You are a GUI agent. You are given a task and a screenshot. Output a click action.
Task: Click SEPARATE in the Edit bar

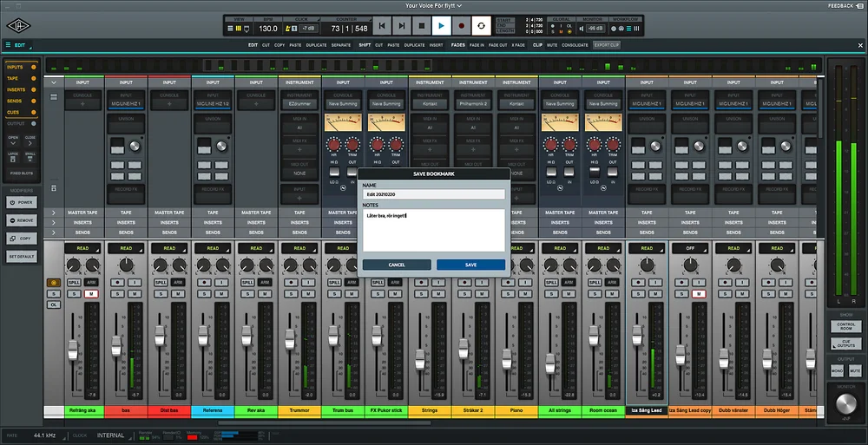tap(341, 45)
